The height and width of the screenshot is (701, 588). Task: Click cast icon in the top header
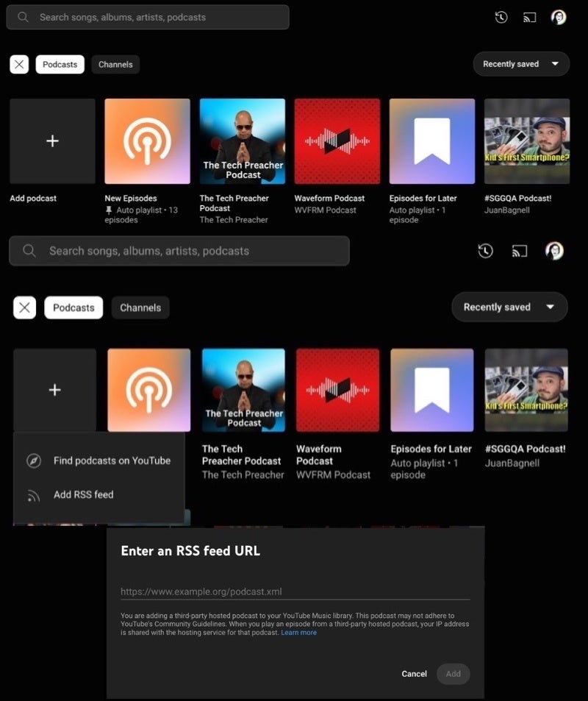[x=529, y=18]
